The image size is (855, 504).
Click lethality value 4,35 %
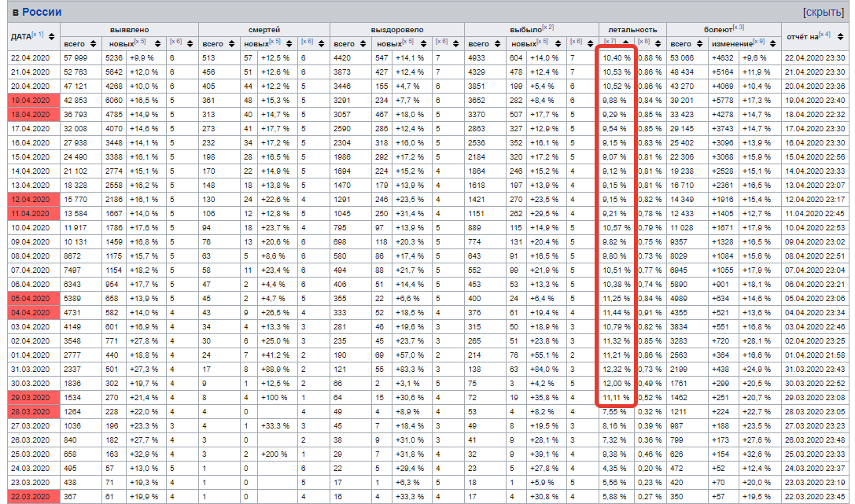click(x=614, y=469)
